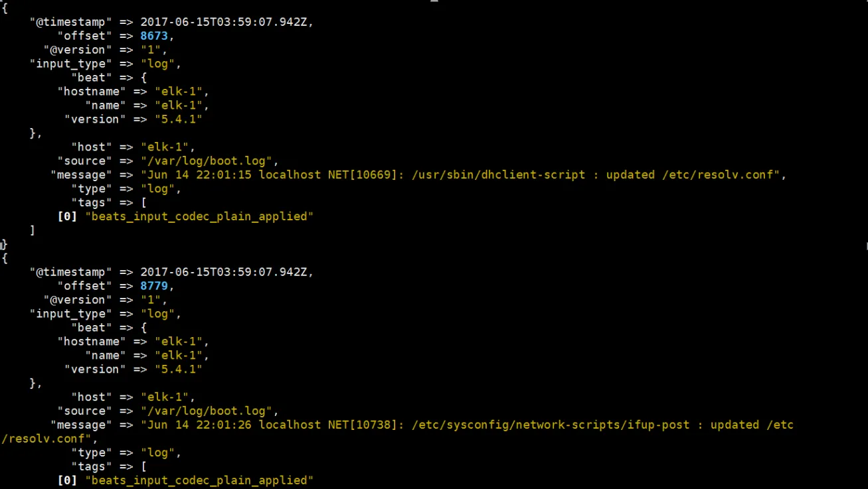Click "beats_input_codec_plain_applied" in the first record
Image resolution: width=868 pixels, height=489 pixels.
coord(199,216)
